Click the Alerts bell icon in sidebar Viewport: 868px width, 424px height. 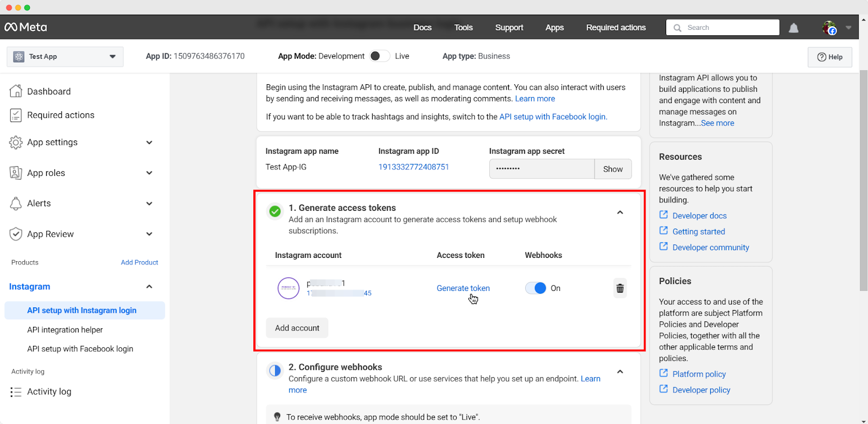16,204
